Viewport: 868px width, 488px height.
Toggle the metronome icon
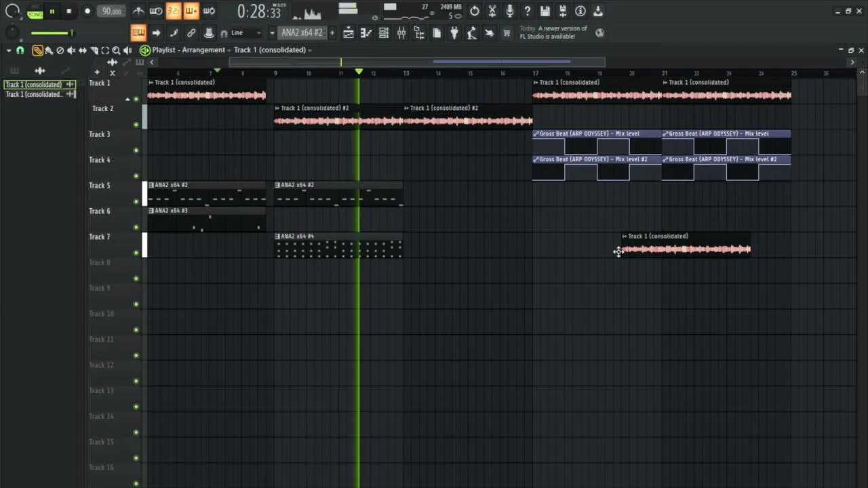click(x=138, y=11)
